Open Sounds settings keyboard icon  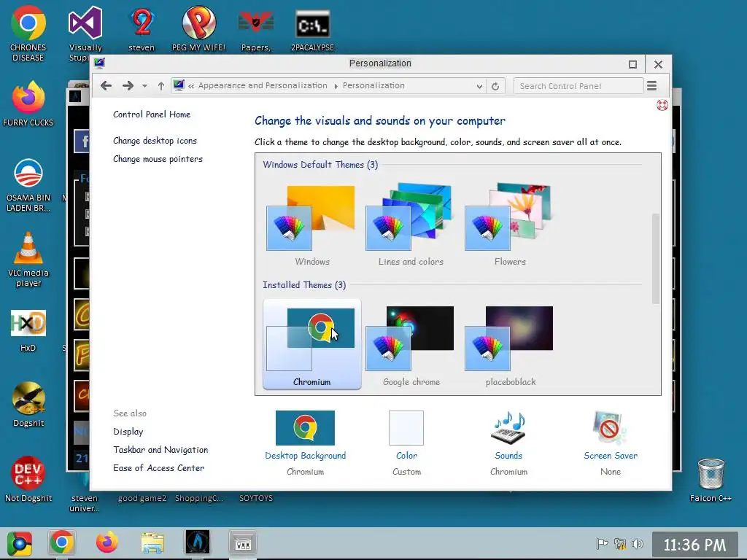click(x=508, y=427)
